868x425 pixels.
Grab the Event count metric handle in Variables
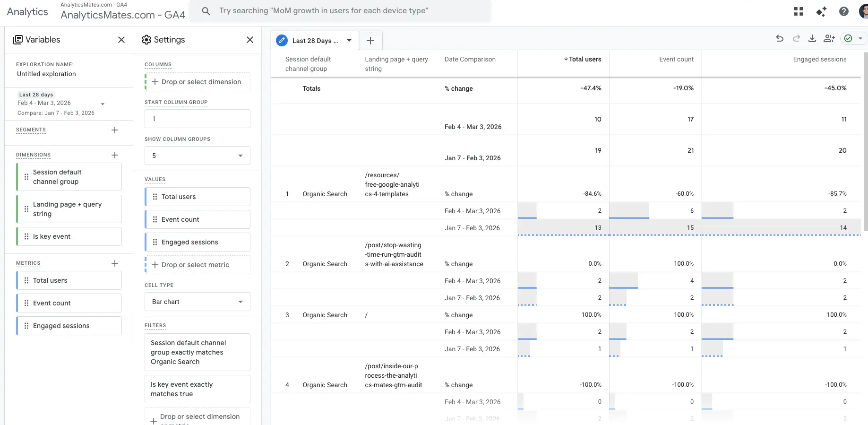tap(26, 303)
